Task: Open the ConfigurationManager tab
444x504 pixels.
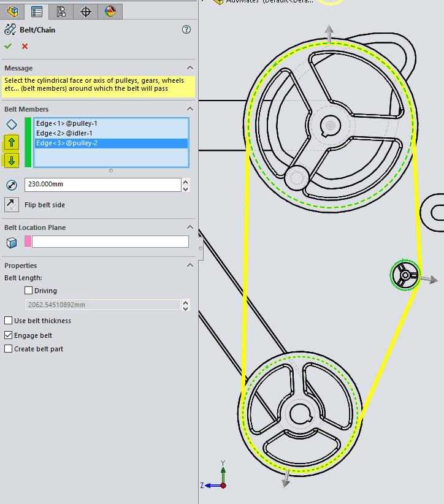Action: pyautogui.click(x=61, y=12)
